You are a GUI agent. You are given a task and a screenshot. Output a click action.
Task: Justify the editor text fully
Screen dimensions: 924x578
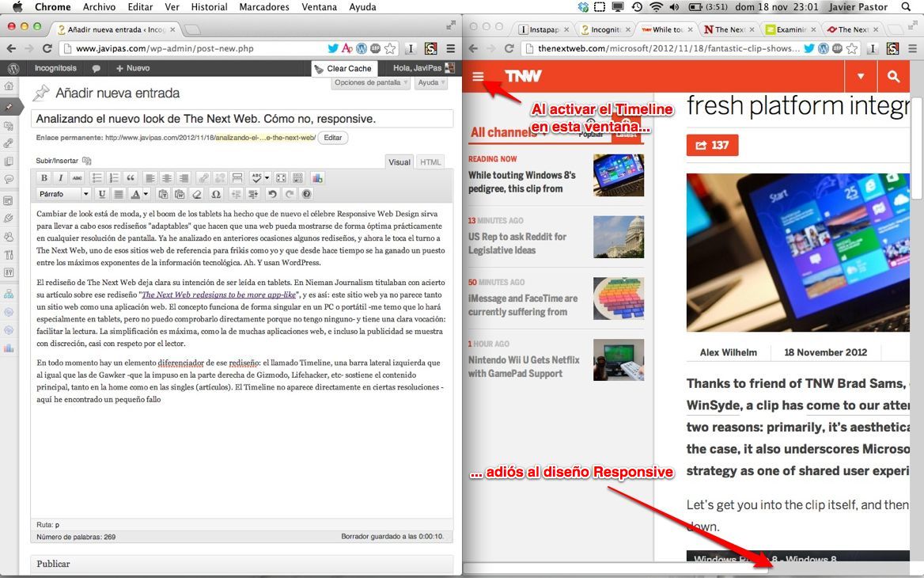click(x=119, y=193)
